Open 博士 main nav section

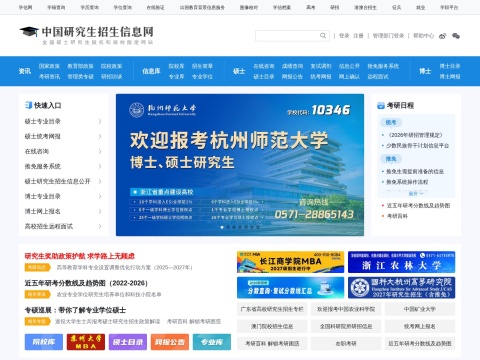pyautogui.click(x=425, y=71)
